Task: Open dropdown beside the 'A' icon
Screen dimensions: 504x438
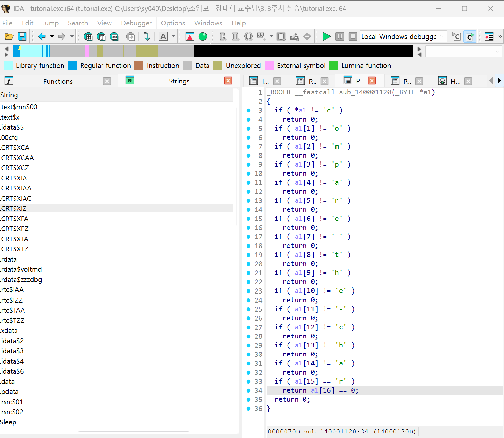Action: coord(173,36)
